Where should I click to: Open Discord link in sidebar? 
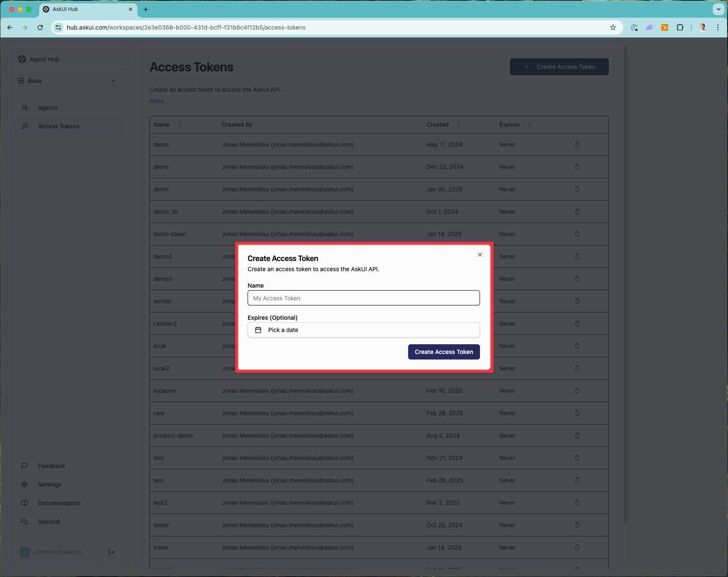(x=68, y=522)
